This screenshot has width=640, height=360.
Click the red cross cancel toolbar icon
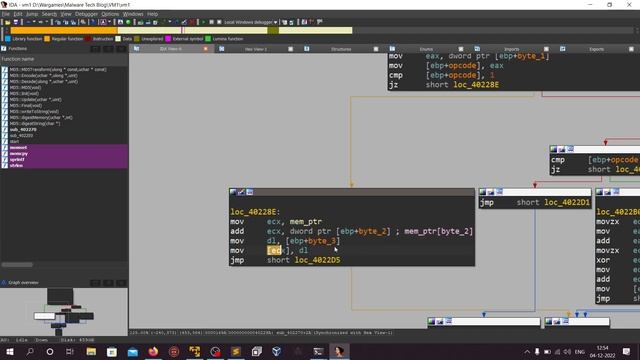coord(192,22)
